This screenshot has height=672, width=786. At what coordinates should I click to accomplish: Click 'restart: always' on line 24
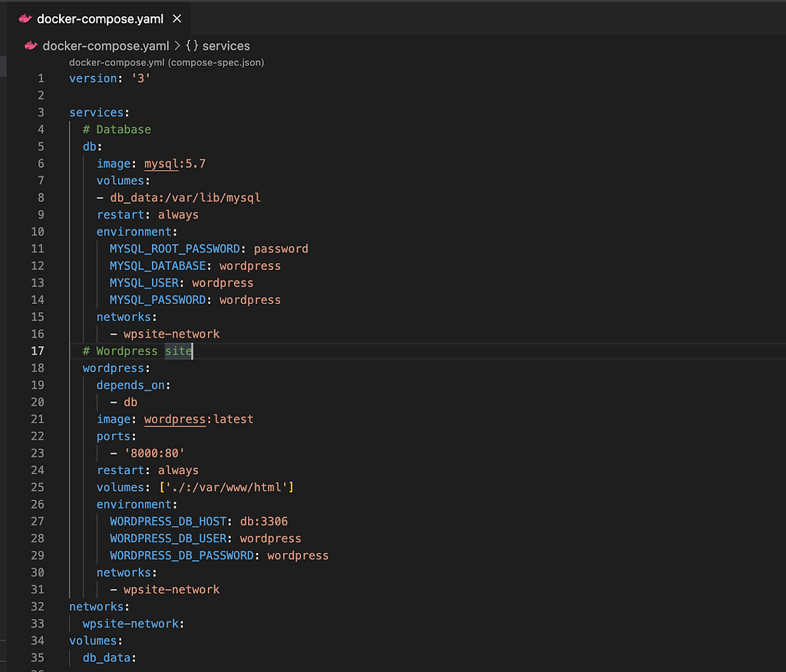click(x=147, y=470)
